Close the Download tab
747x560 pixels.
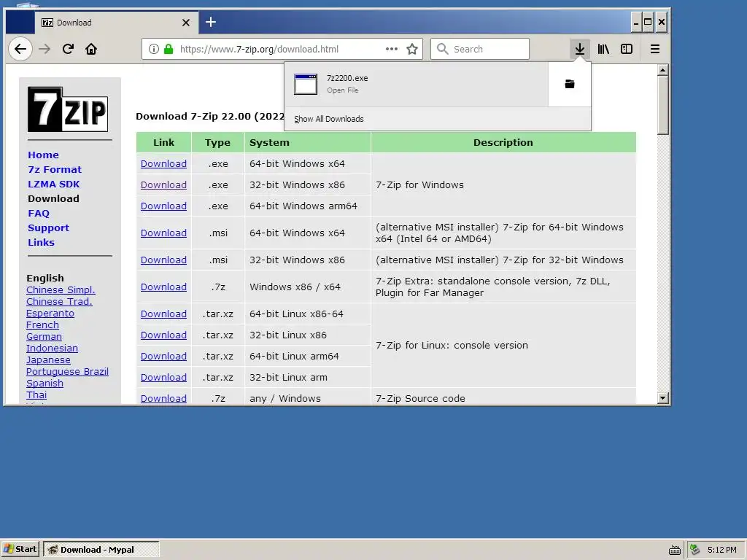tap(186, 23)
